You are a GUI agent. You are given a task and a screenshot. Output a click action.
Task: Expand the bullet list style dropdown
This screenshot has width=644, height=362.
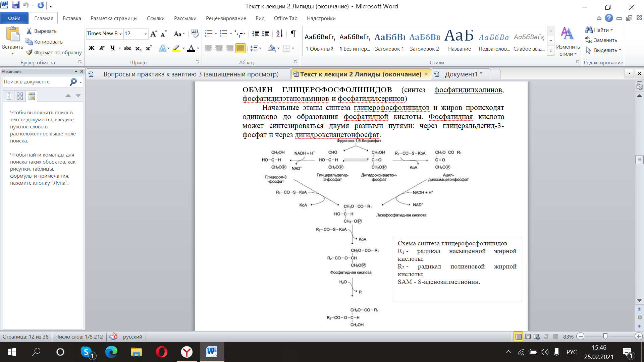[x=216, y=34]
